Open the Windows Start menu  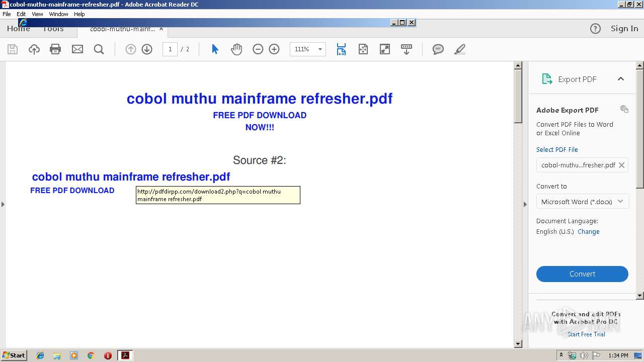(14, 355)
